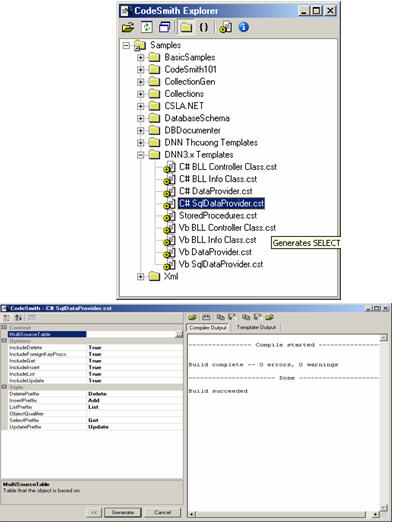Click the Alphabetical sort icon in property grid

click(x=18, y=317)
